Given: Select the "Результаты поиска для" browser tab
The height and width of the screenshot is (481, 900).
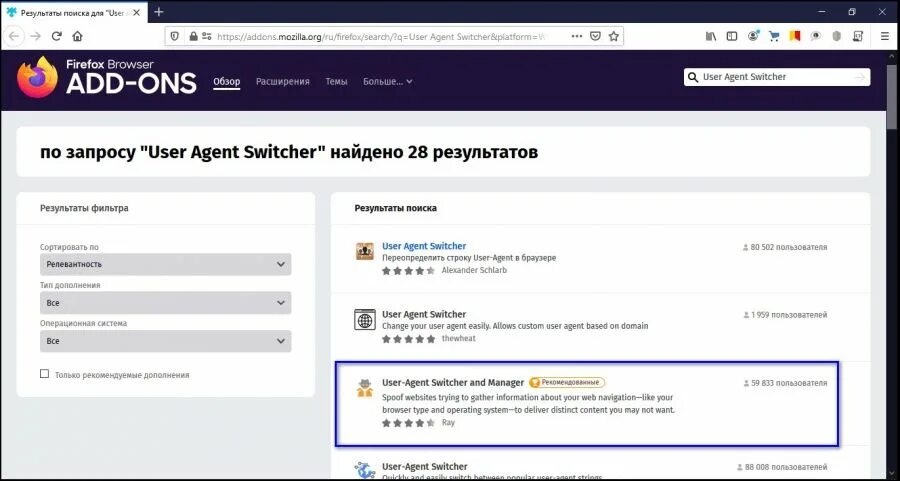Looking at the screenshot, I should [x=73, y=13].
